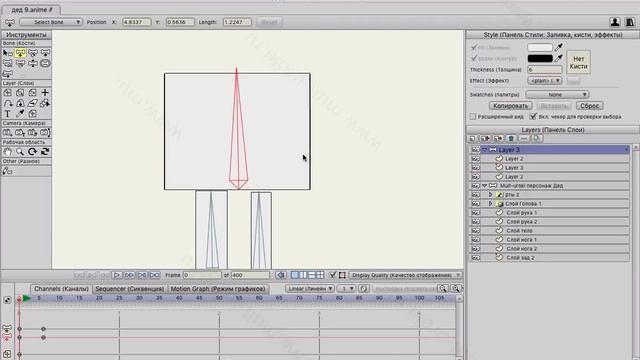Click the Frame number input field
This screenshot has width=640, height=360.
pos(202,275)
